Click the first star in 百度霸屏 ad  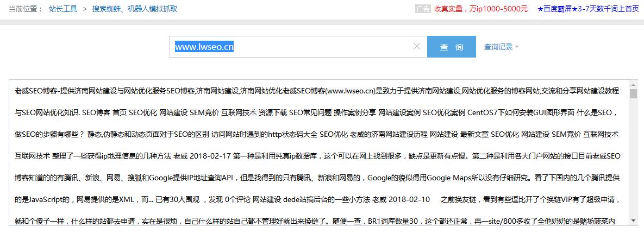pyautogui.click(x=540, y=9)
